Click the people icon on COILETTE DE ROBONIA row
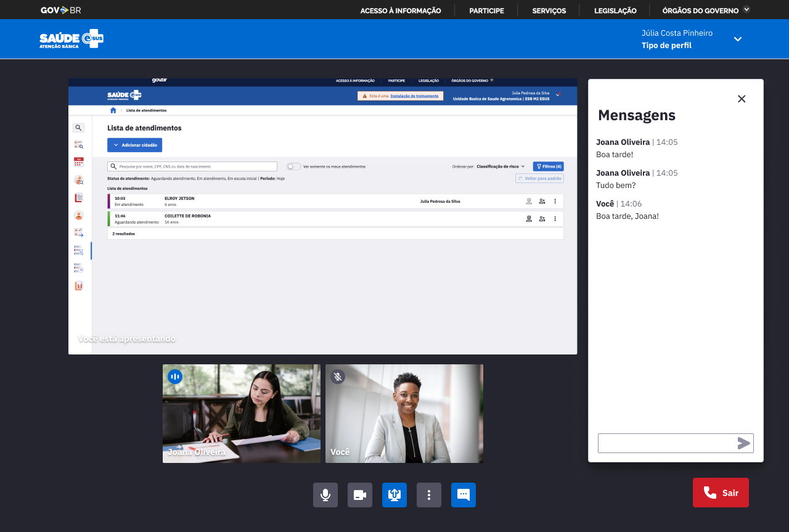The height and width of the screenshot is (532, 789). coord(542,219)
